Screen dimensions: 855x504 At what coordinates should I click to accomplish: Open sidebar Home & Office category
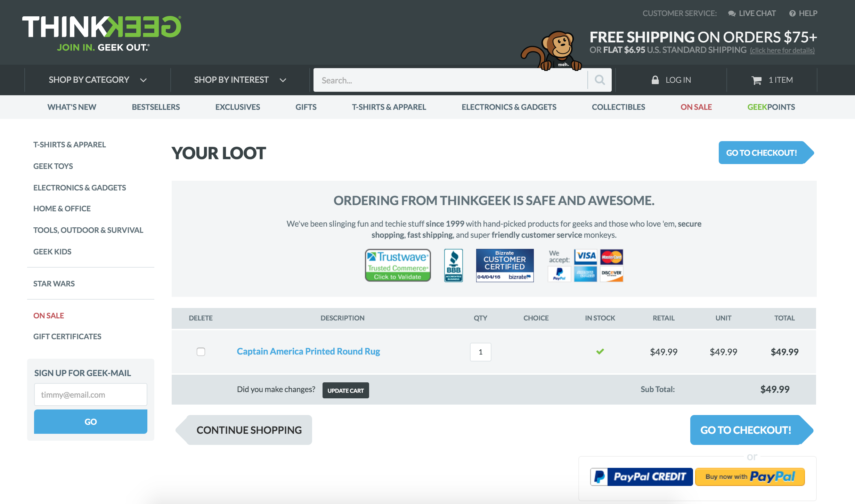62,209
